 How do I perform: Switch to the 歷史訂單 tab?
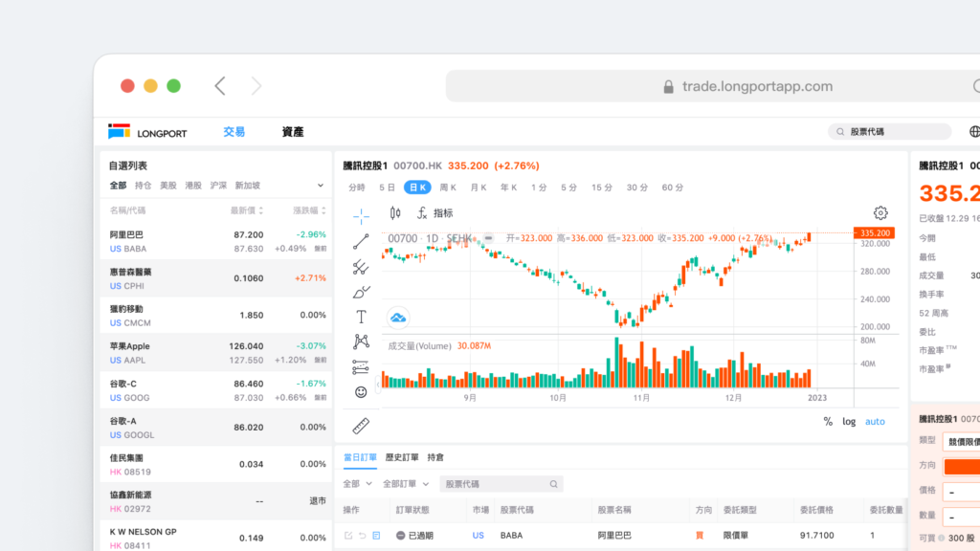[403, 457]
